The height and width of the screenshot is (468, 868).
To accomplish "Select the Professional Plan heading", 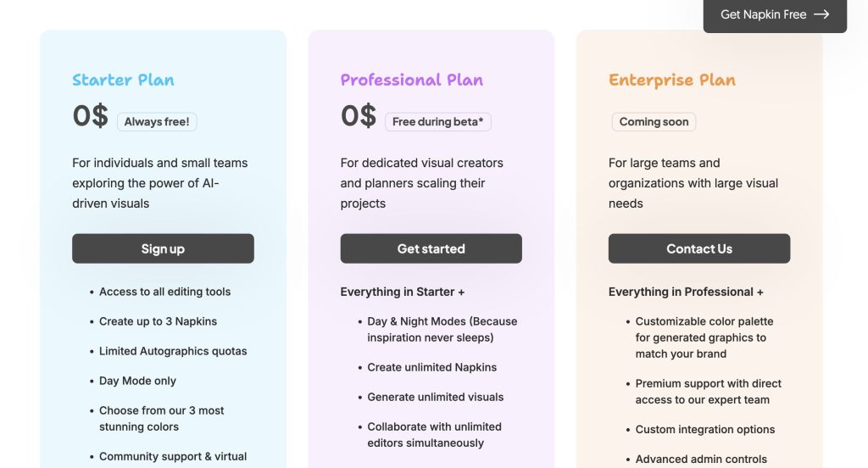I will (411, 80).
